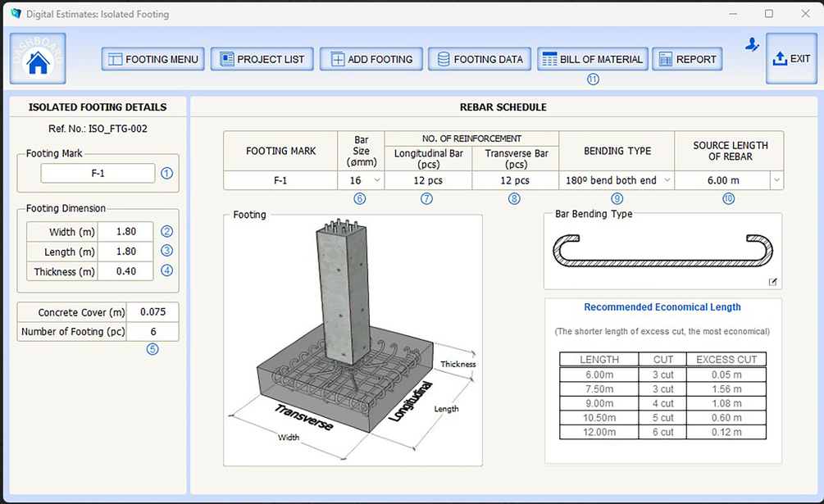Edit the Number of Footing value 6
Viewport: 824px width, 504px height.
click(x=153, y=332)
